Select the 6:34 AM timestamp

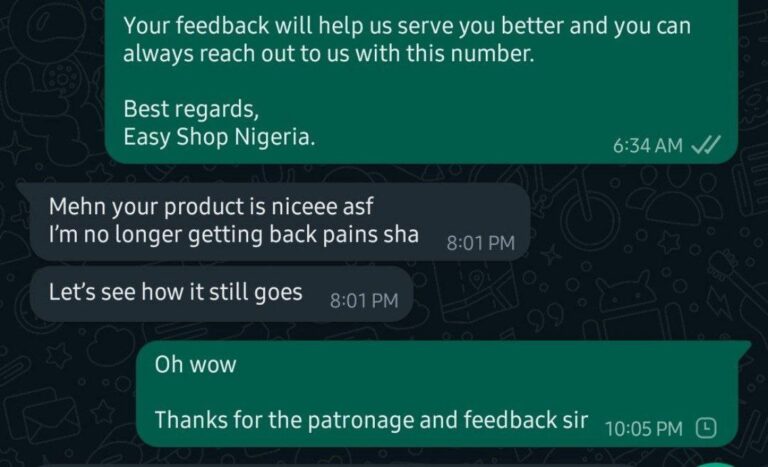click(x=648, y=146)
